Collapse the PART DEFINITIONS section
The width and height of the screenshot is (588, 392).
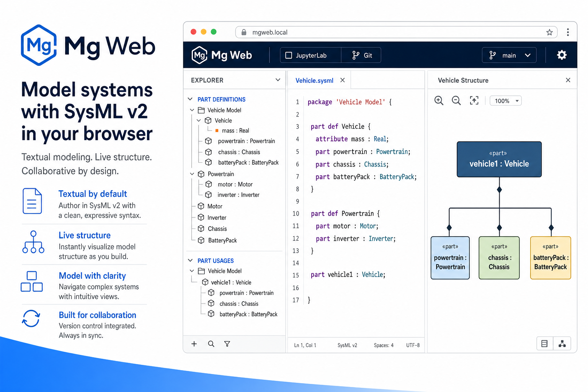[x=190, y=99]
